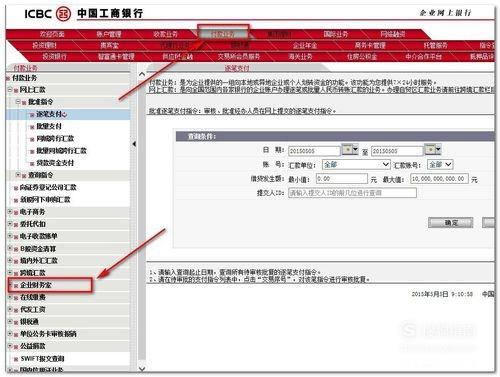Click the start date input field
The image size is (500, 377).
[x=314, y=151]
